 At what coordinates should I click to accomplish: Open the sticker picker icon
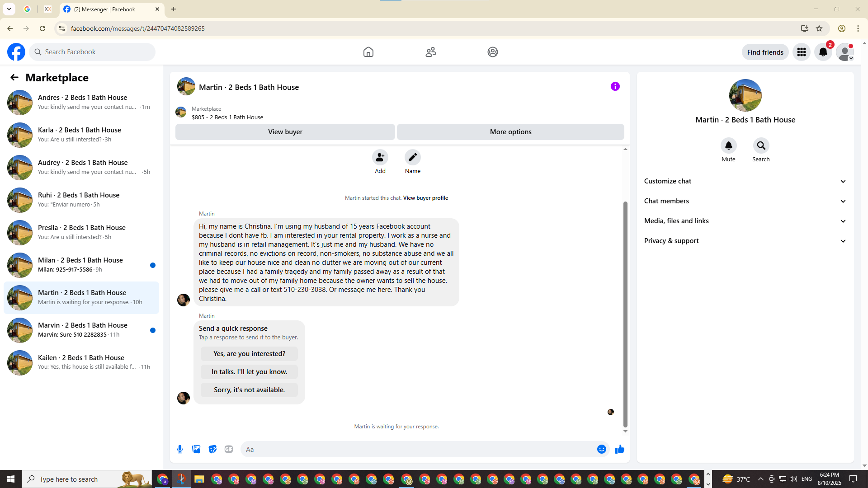(x=212, y=449)
